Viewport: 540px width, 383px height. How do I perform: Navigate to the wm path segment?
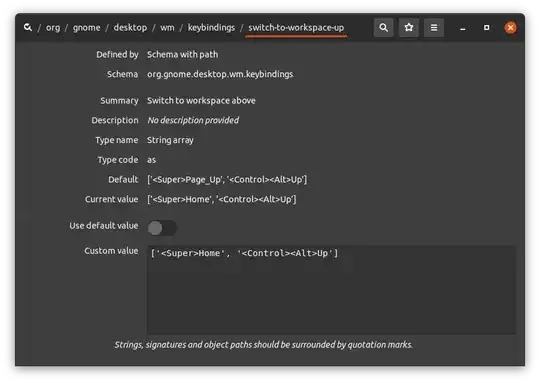[167, 28]
